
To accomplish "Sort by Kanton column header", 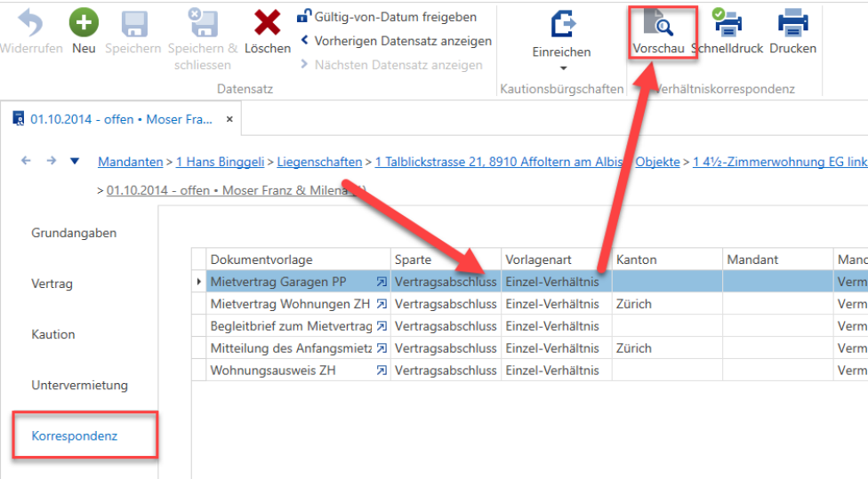I will click(667, 259).
